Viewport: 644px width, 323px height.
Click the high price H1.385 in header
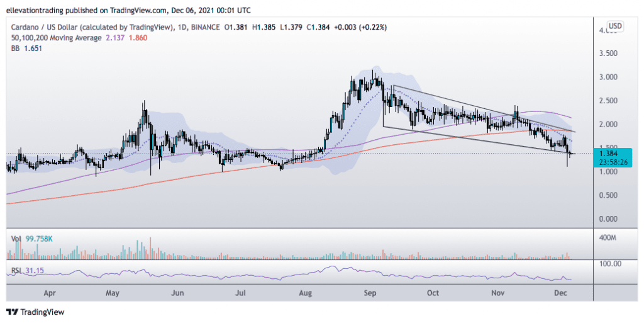click(264, 28)
